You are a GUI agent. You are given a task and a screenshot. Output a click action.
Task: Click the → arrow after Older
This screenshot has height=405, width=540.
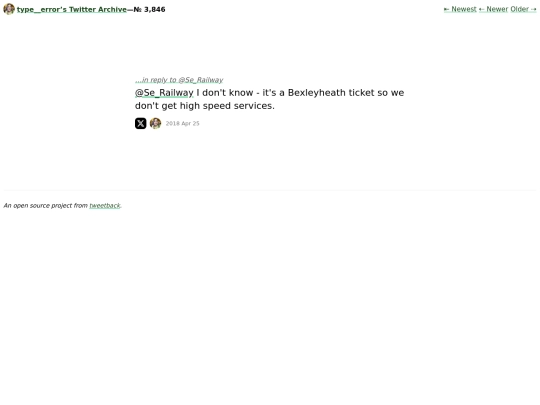click(533, 9)
